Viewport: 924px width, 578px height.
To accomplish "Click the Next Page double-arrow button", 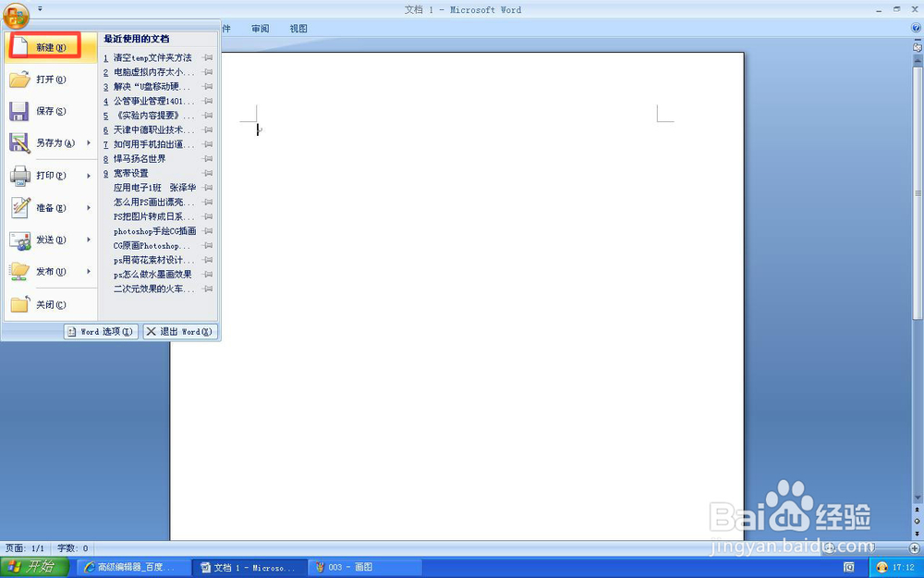I will (x=918, y=534).
